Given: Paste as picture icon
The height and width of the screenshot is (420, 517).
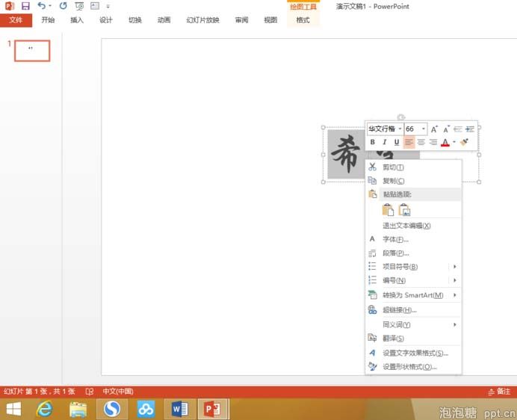Looking at the screenshot, I should pos(404,210).
